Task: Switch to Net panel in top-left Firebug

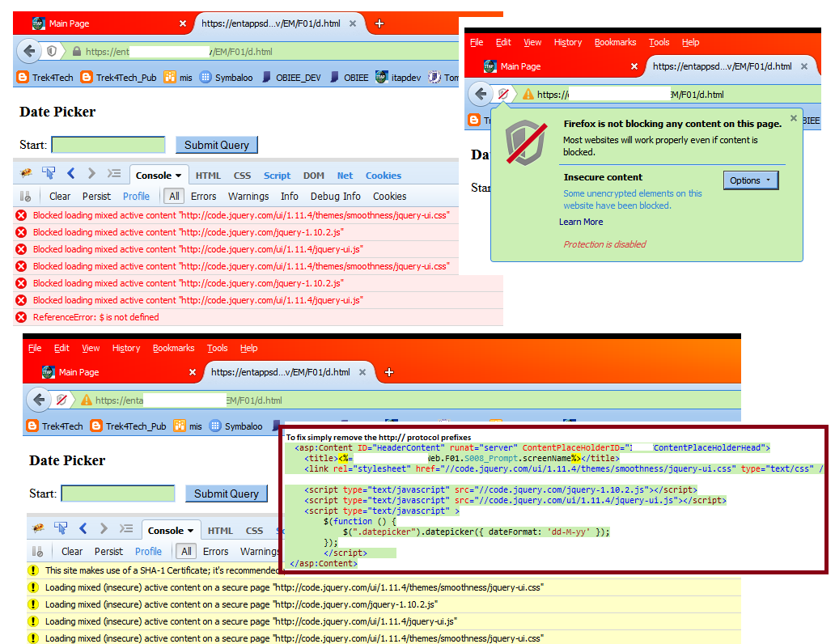Action: [x=345, y=176]
